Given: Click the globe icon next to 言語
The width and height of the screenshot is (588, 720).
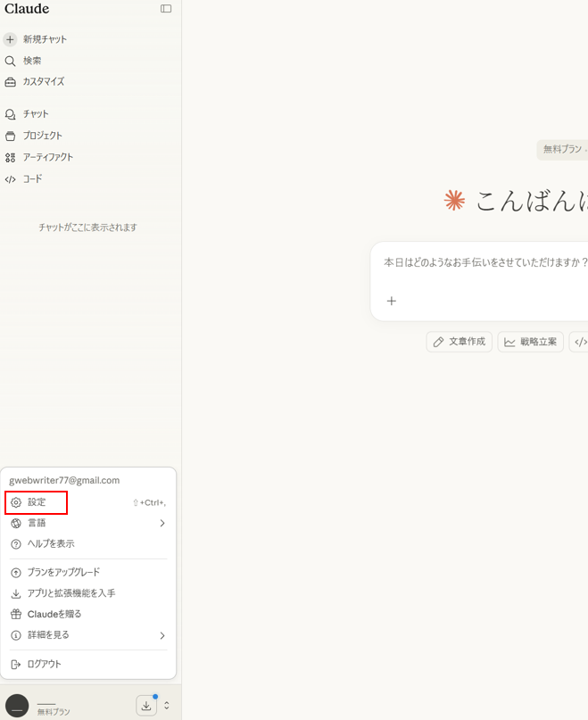Looking at the screenshot, I should (x=16, y=523).
